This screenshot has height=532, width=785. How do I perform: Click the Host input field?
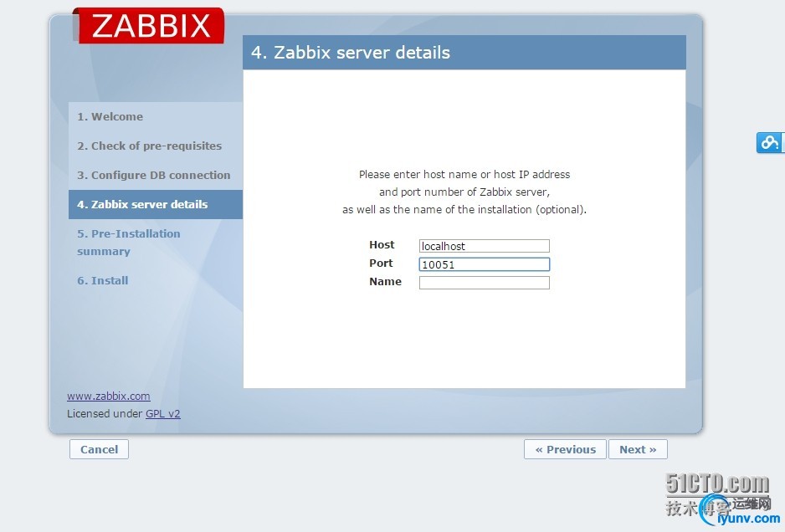tap(484, 246)
